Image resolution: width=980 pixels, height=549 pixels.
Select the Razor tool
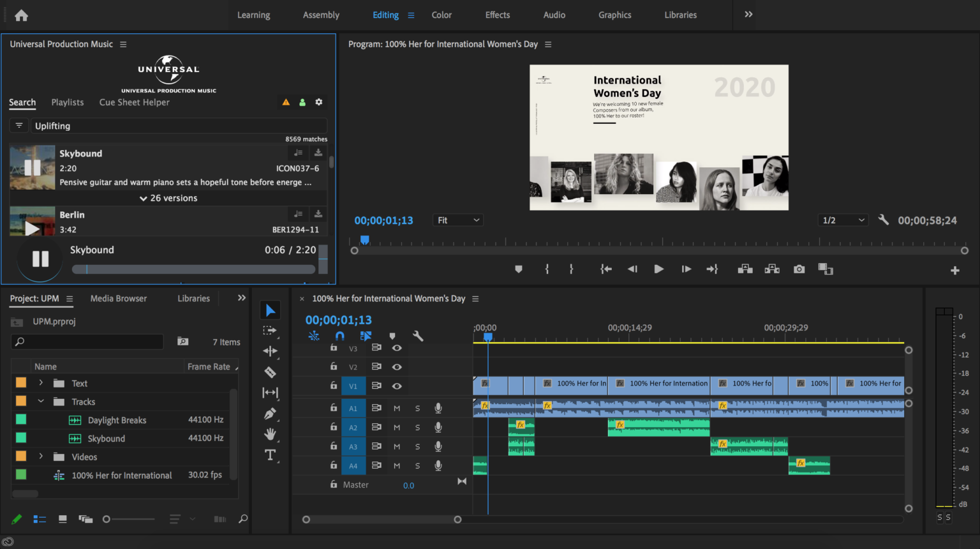(x=270, y=372)
